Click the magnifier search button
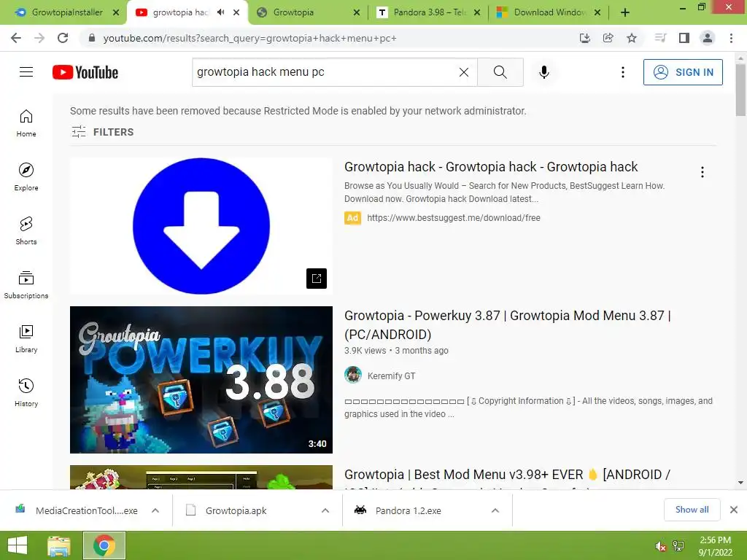Screen dimensions: 747x560 500,72
